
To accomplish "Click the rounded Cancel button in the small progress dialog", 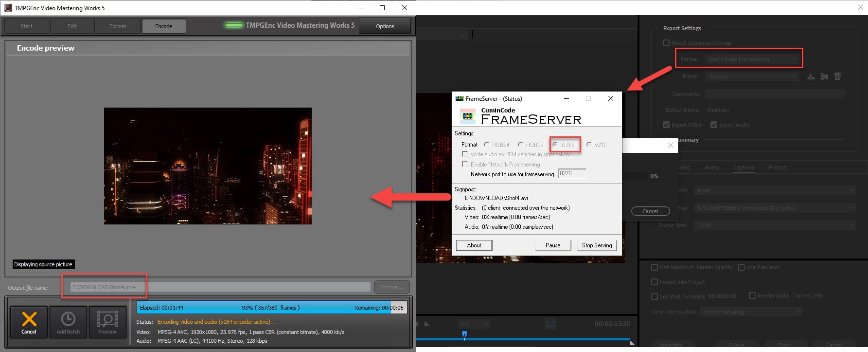I will 650,211.
